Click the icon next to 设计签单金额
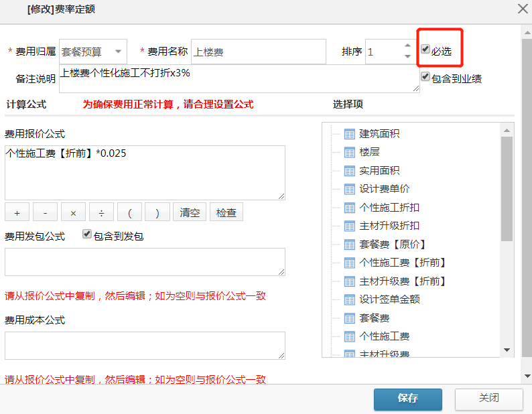 [x=349, y=299]
